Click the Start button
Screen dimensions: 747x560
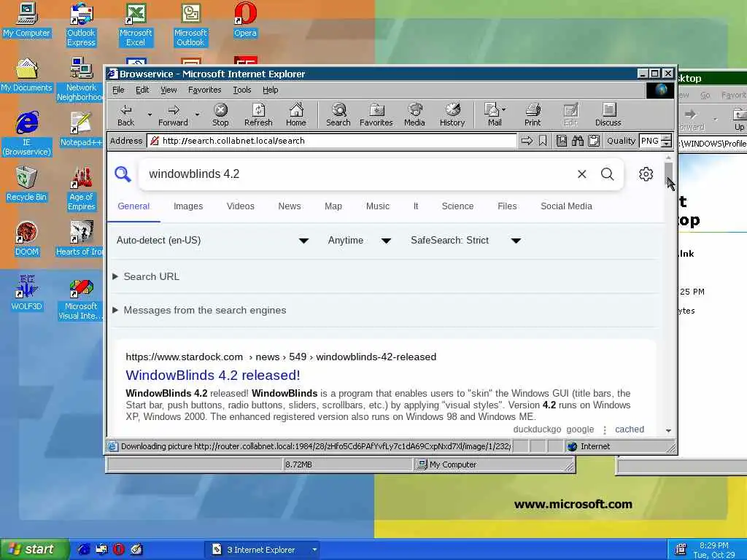[x=34, y=550]
